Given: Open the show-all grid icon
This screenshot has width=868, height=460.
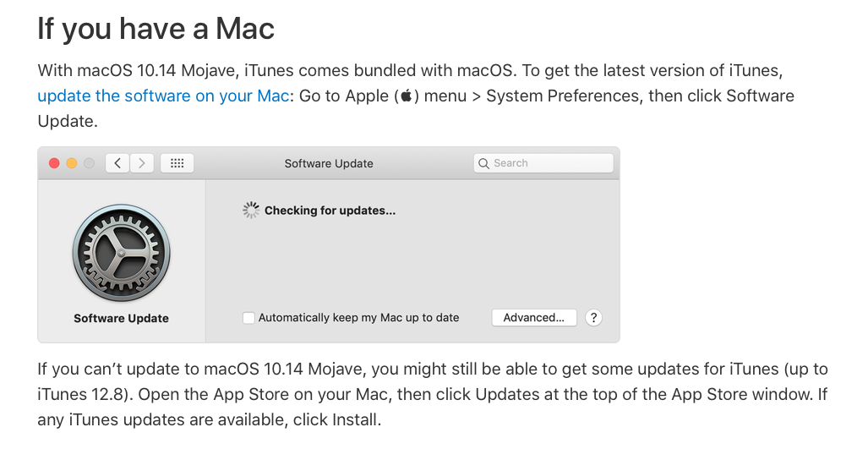Looking at the screenshot, I should pyautogui.click(x=177, y=163).
